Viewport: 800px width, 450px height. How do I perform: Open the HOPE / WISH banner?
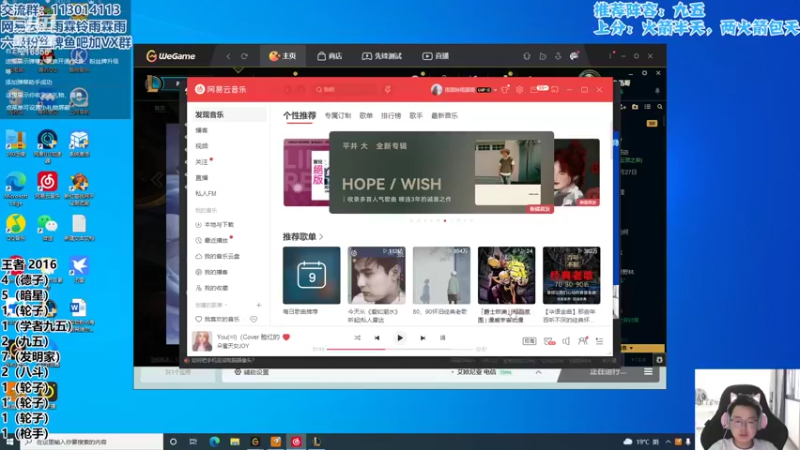pyautogui.click(x=441, y=172)
